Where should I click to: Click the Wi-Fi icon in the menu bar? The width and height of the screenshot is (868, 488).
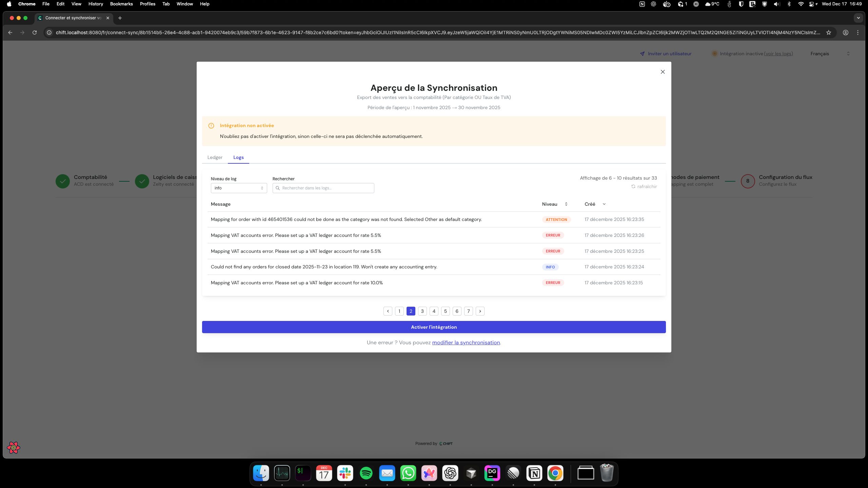pyautogui.click(x=801, y=4)
